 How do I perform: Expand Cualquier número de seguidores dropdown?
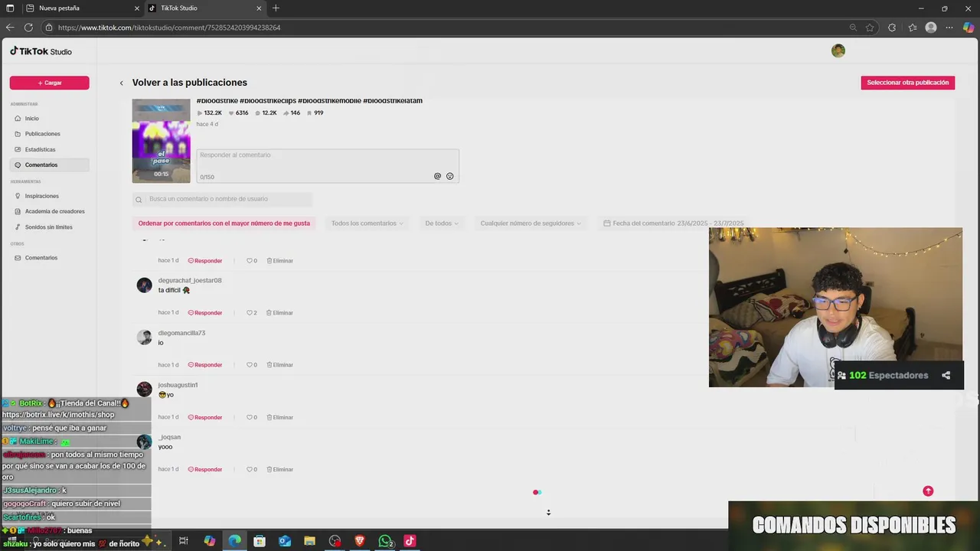click(531, 223)
